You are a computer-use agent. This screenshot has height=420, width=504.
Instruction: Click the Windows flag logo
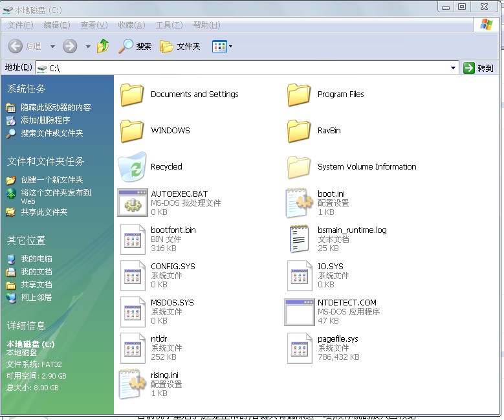point(486,25)
